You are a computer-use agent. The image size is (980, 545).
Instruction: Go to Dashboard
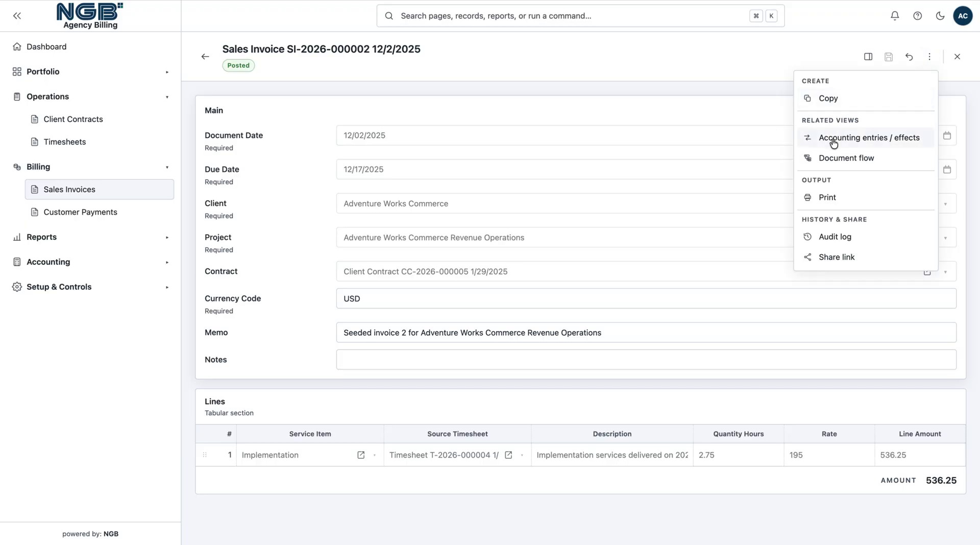91,47
